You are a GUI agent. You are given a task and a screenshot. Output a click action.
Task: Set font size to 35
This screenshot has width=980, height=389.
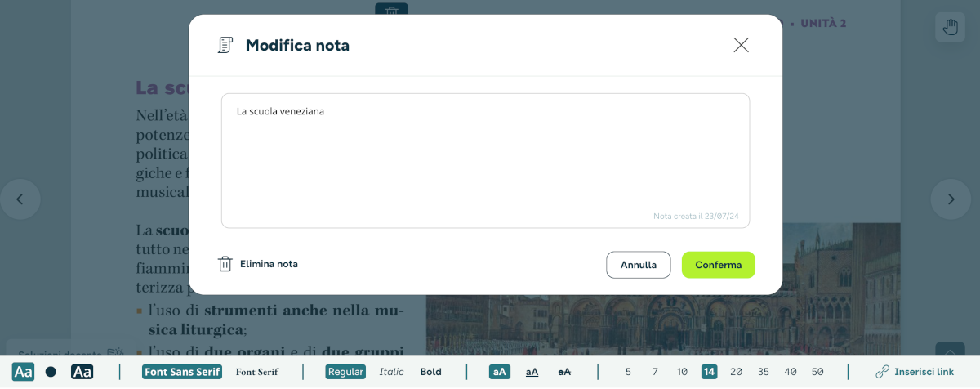764,372
